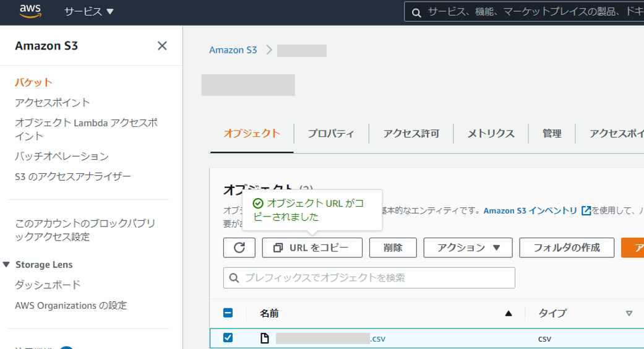Switch to the 管理 tab

(552, 134)
